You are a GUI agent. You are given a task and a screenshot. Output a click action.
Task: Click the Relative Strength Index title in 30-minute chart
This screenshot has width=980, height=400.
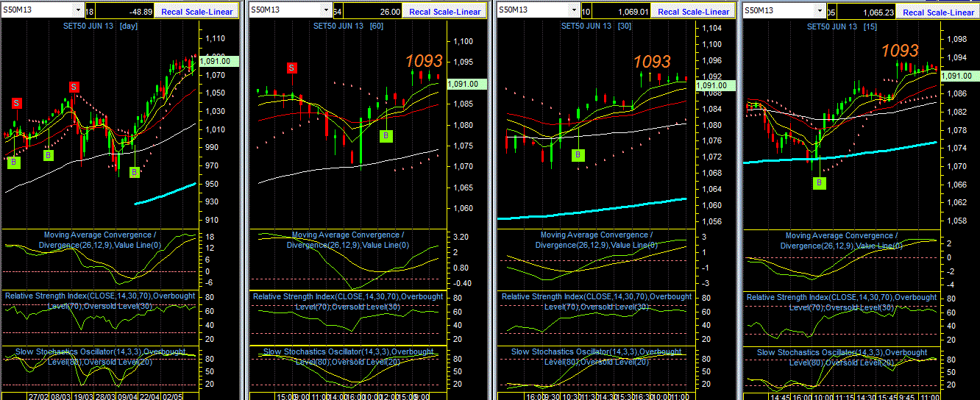click(597, 301)
